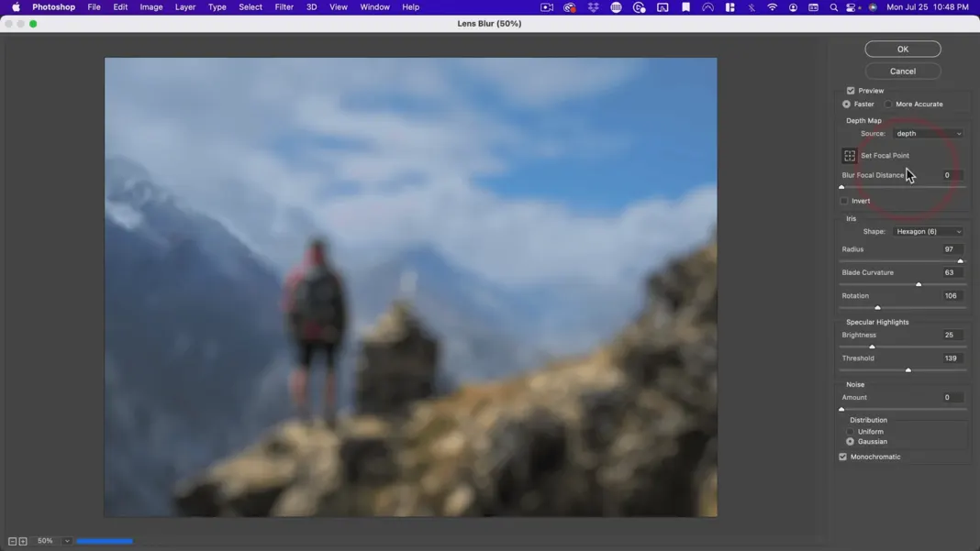
Task: Open Control Center icon
Action: 852,6
